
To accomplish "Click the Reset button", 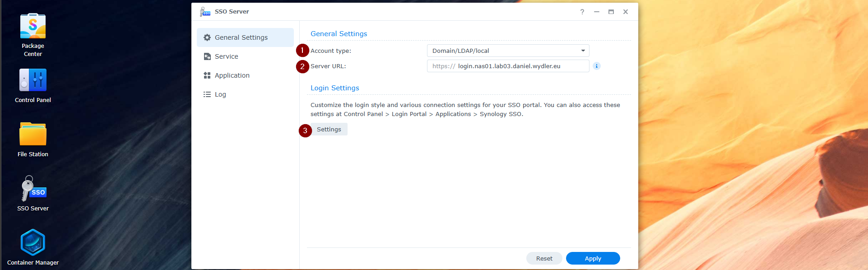I will point(544,258).
